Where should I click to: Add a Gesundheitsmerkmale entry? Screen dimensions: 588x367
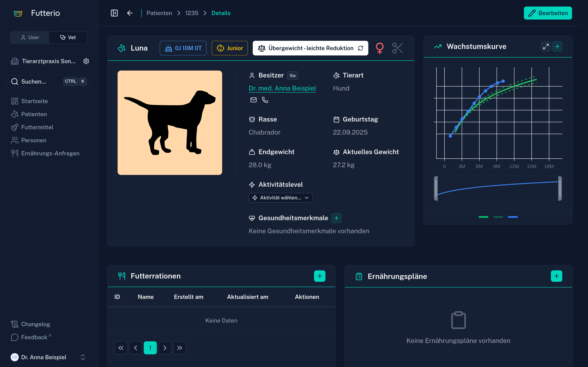tap(336, 218)
